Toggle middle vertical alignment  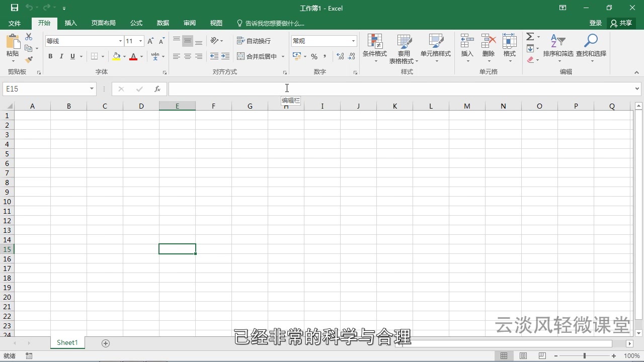coord(188,41)
